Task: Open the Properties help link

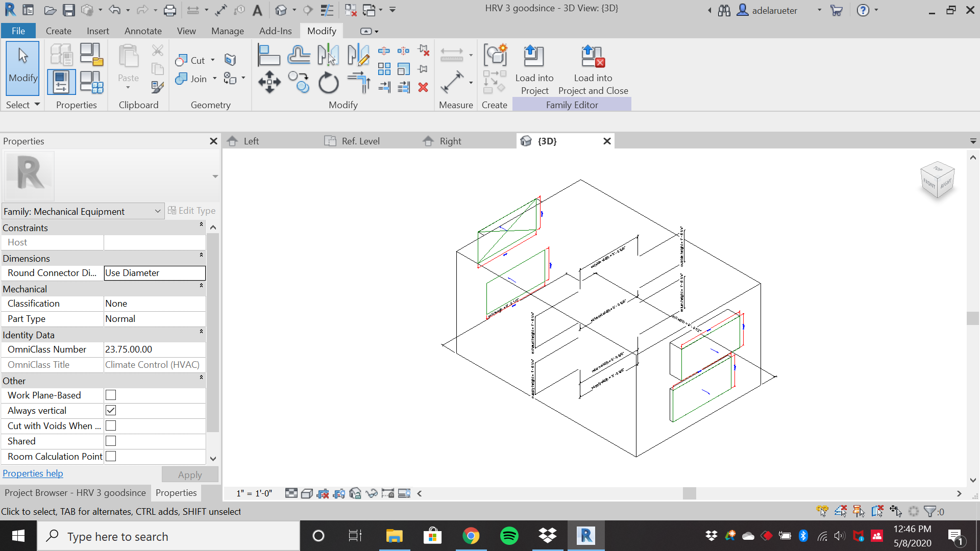Action: 33,473
